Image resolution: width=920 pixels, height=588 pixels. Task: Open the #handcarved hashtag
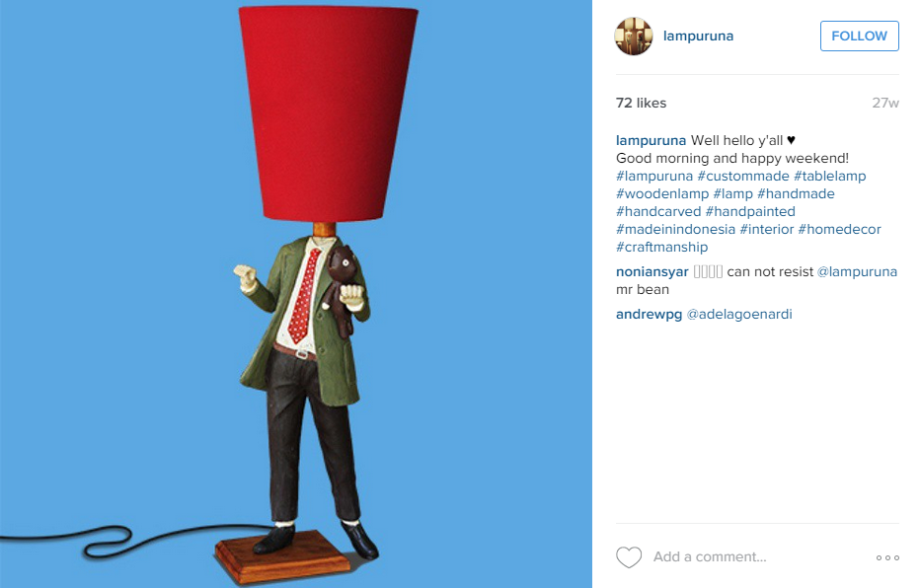(658, 211)
